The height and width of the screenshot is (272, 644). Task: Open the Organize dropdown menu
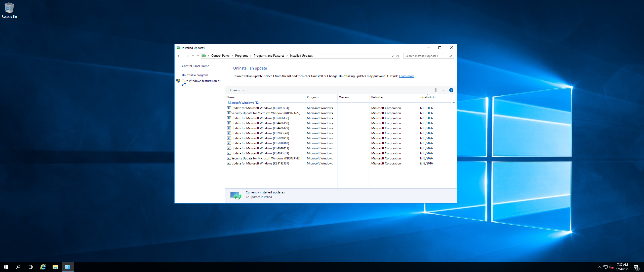pyautogui.click(x=236, y=90)
